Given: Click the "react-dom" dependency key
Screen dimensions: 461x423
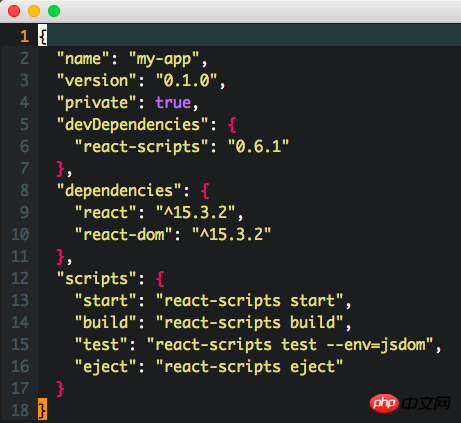Looking at the screenshot, I should pyautogui.click(x=124, y=235).
